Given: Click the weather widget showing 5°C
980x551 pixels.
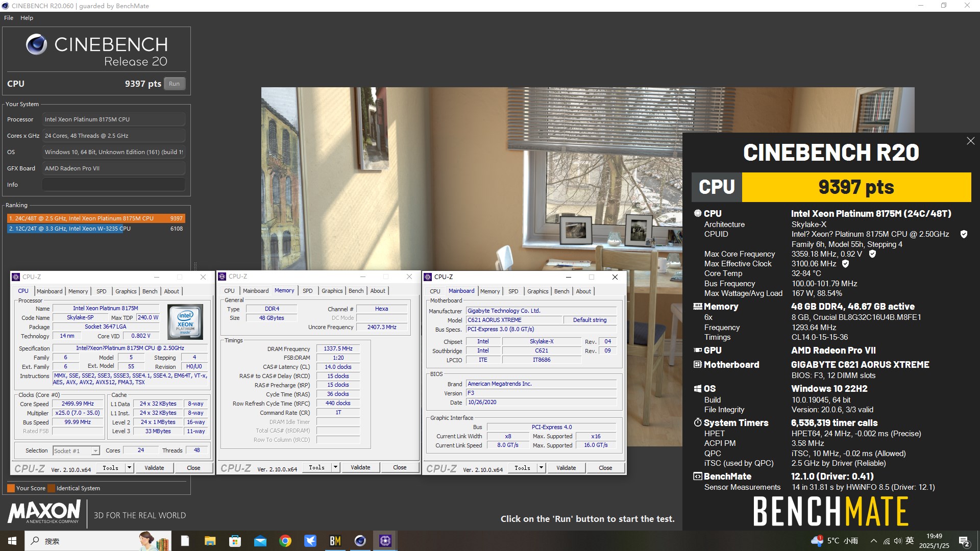Looking at the screenshot, I should pyautogui.click(x=835, y=541).
